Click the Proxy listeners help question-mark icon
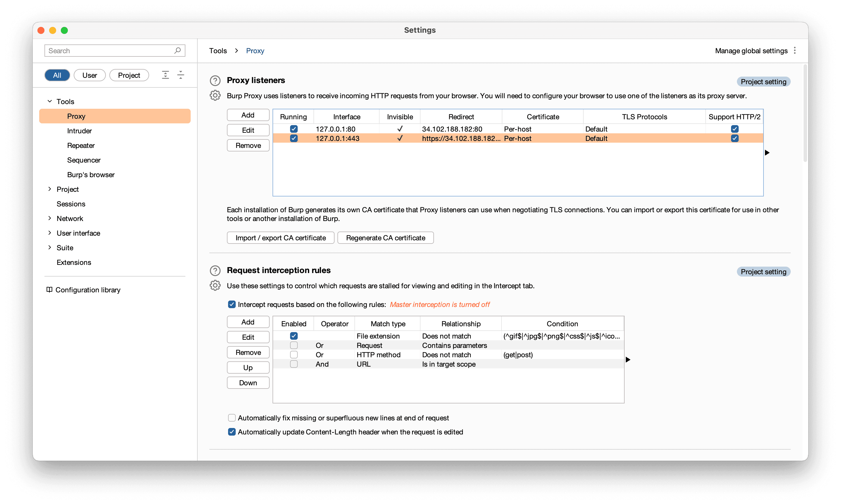The image size is (841, 504). coord(215,80)
